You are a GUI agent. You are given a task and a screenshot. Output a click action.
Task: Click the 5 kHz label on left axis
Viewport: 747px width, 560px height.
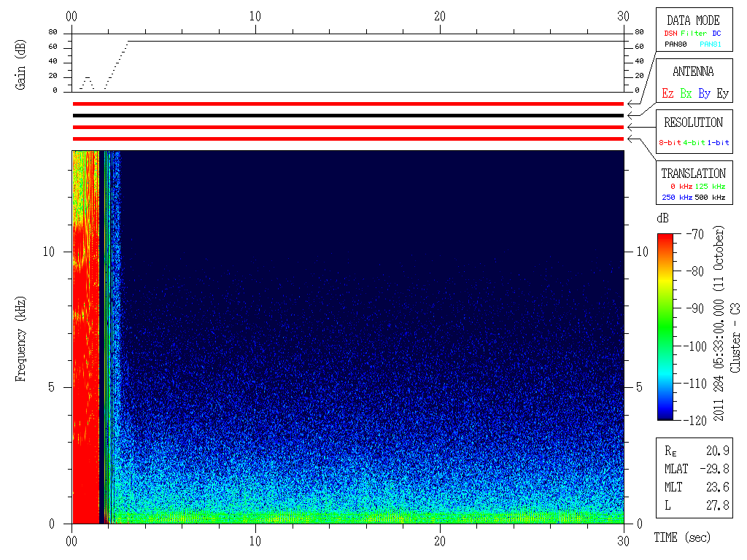pyautogui.click(x=52, y=387)
